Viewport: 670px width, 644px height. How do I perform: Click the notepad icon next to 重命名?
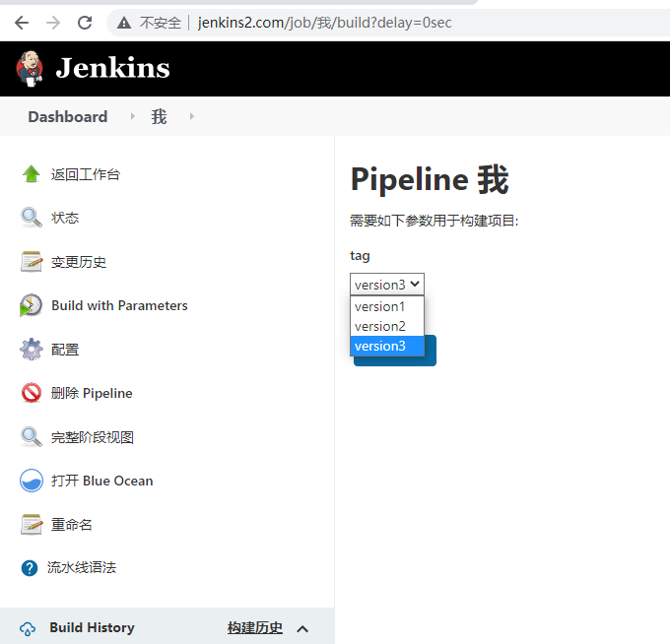[x=32, y=525]
